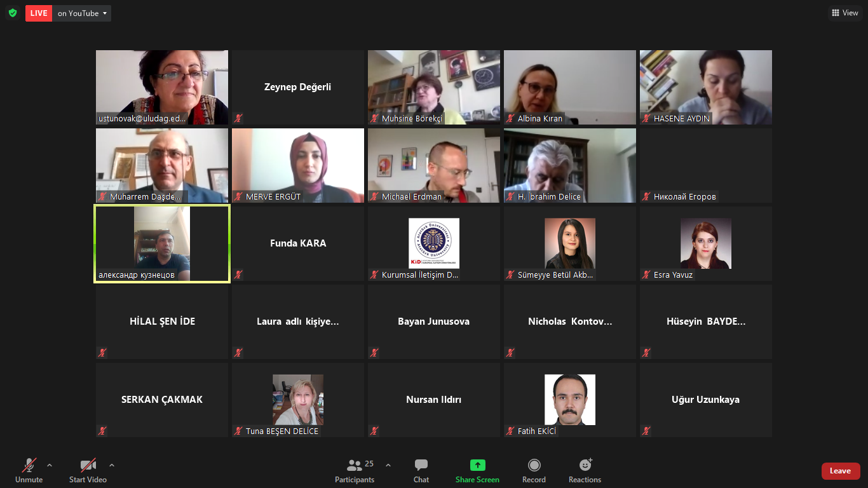Expand audio options arrow next to Unmute

point(50,465)
